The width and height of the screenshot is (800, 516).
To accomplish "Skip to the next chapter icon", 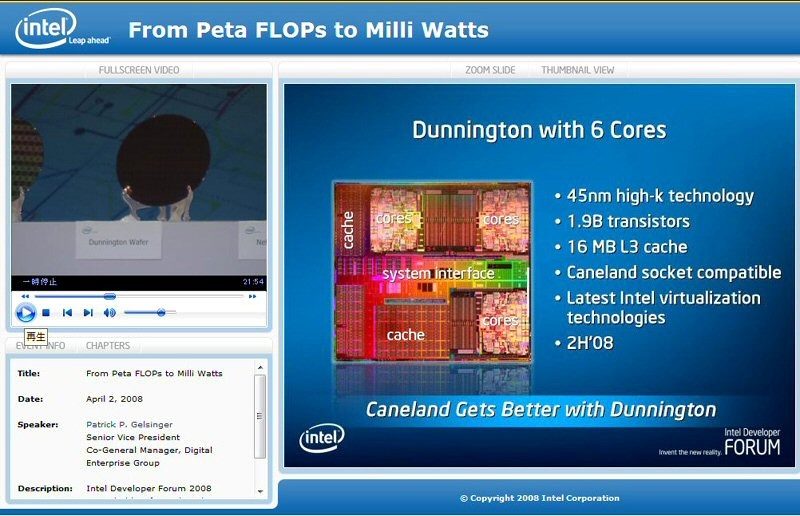I will tap(88, 312).
